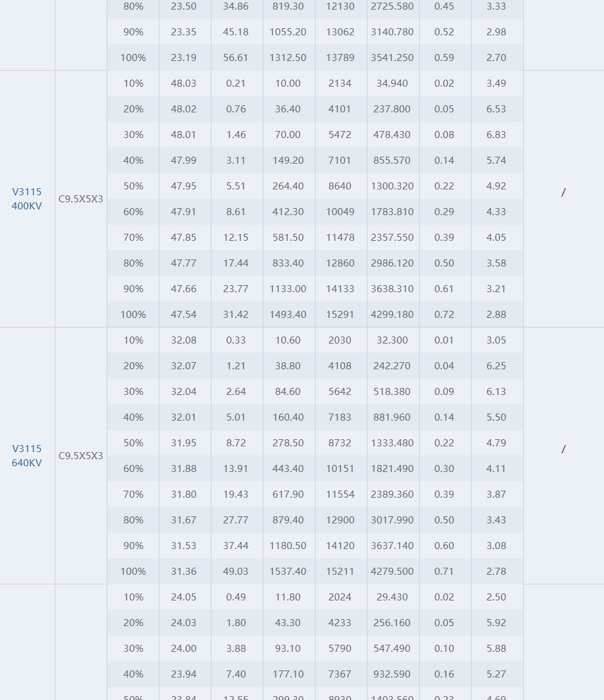Click the 1537.40 power value

click(288, 571)
